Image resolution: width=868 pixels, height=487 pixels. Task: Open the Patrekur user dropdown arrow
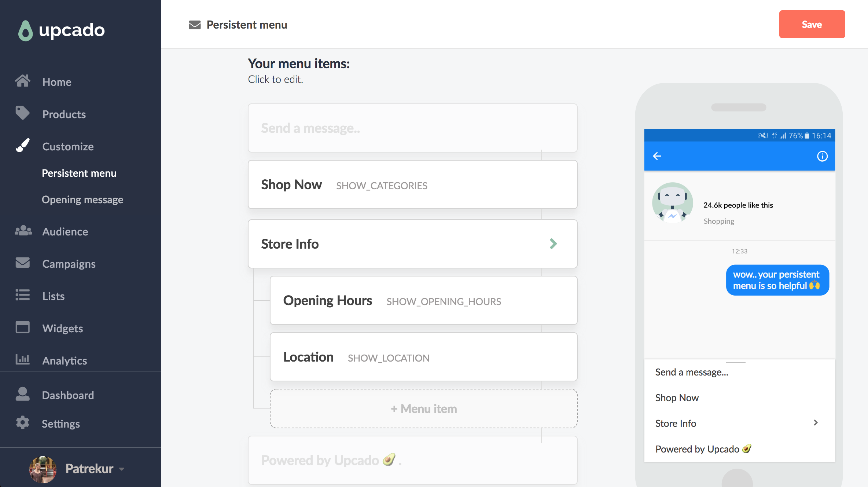122,469
